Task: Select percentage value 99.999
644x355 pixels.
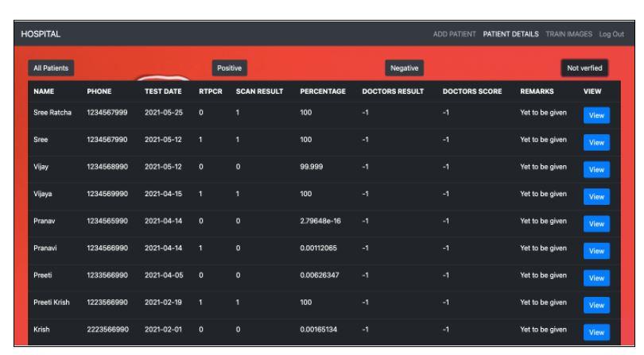Action: pyautogui.click(x=312, y=167)
